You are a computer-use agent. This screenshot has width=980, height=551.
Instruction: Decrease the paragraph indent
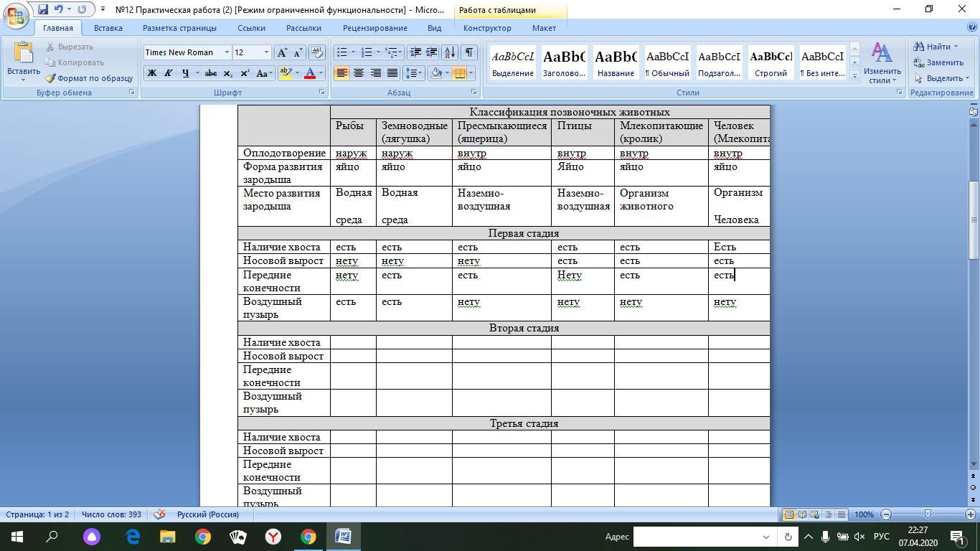[x=415, y=52]
